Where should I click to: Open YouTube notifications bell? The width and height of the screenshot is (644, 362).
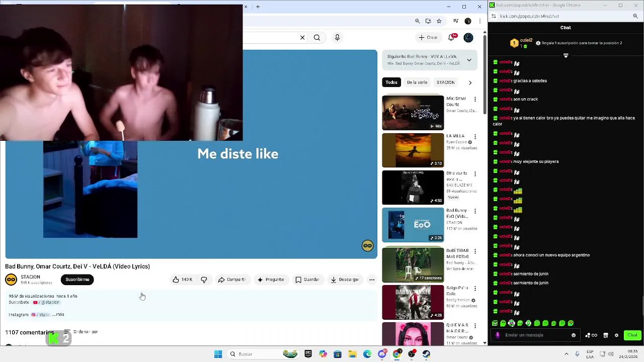(x=452, y=37)
